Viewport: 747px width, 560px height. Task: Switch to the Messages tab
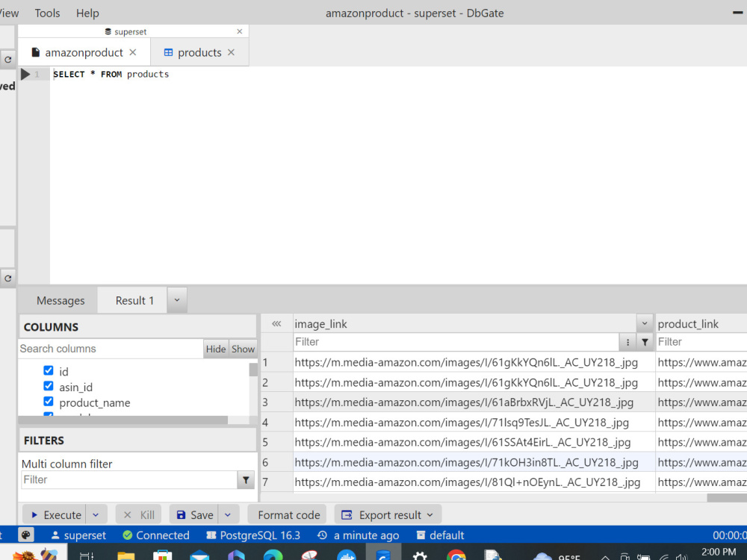pyautogui.click(x=61, y=300)
